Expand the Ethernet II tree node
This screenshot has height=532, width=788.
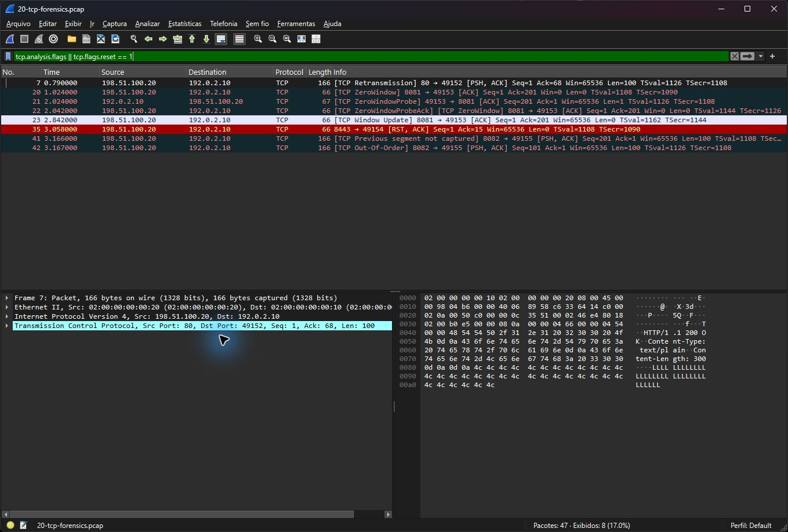point(7,307)
